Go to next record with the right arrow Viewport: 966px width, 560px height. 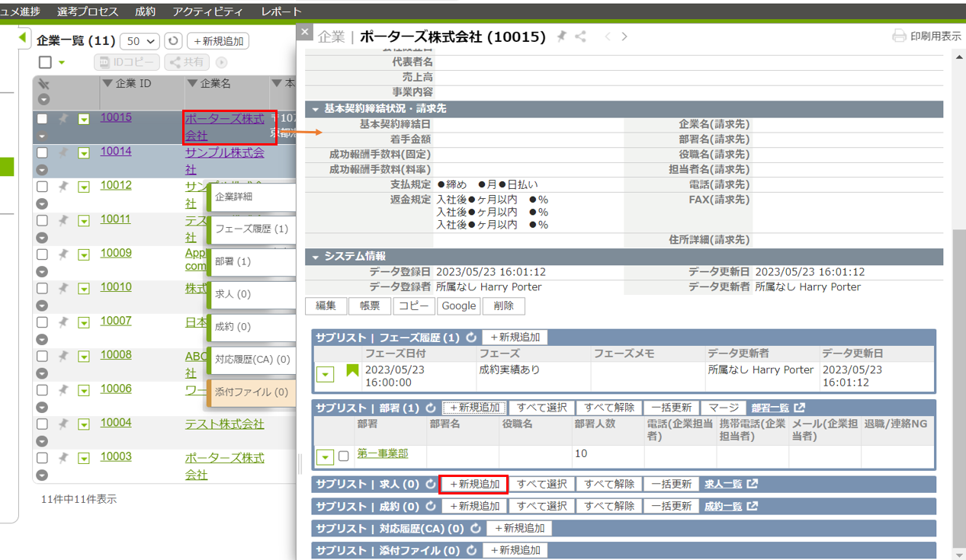click(x=624, y=37)
